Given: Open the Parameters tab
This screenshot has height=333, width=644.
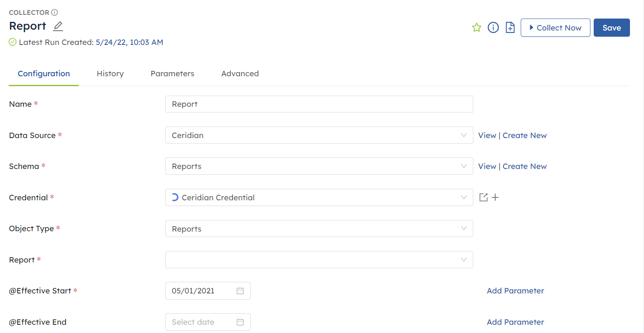Looking at the screenshot, I should (172, 74).
